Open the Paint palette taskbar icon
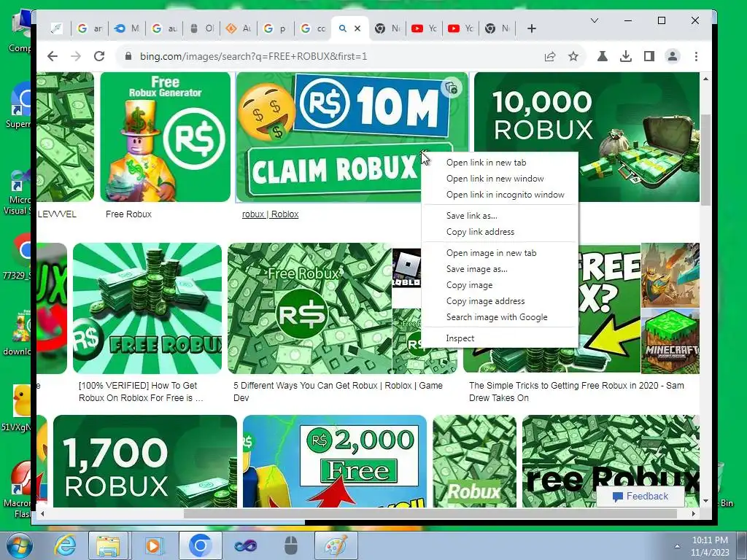 336,545
